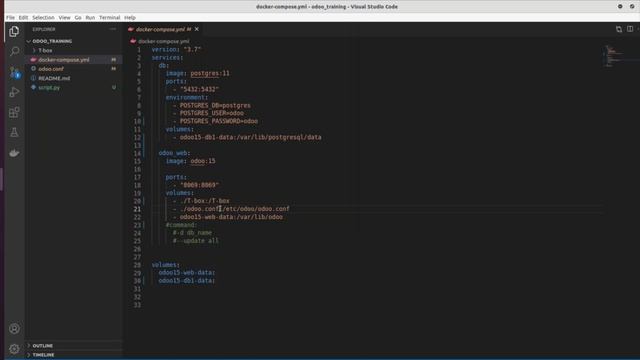Screen dimensions: 640x360
Task: Click the '#-d db_name' comment
Action: pyautogui.click(x=192, y=233)
